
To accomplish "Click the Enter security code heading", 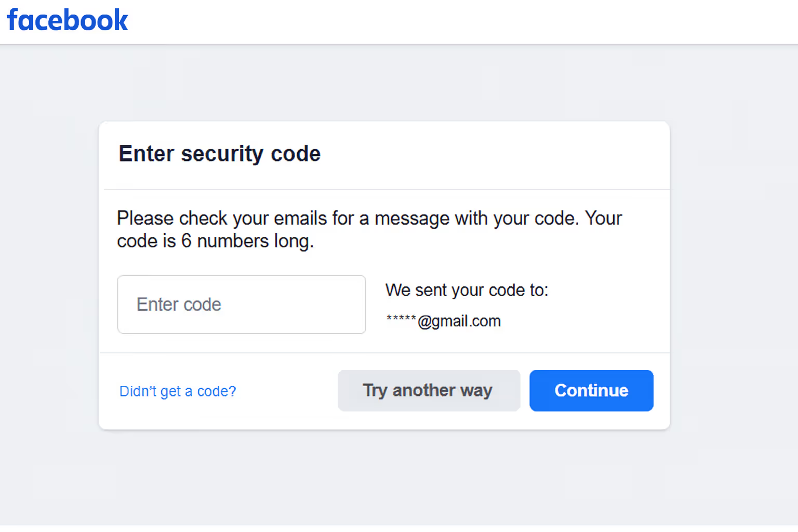I will pos(219,154).
